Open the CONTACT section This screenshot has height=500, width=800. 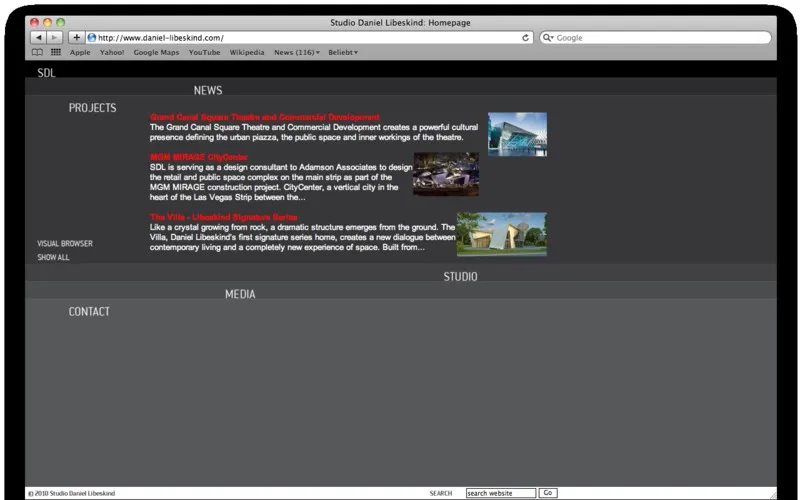click(89, 311)
